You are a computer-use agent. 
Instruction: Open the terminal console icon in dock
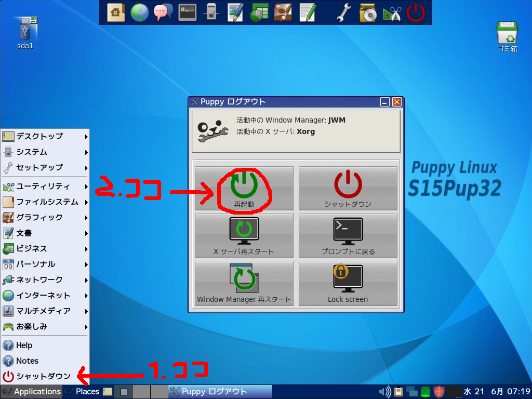point(187,12)
